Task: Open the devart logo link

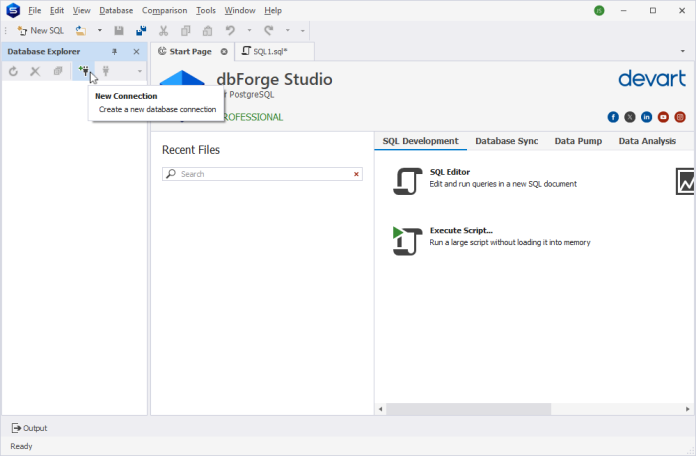Action: click(x=652, y=79)
